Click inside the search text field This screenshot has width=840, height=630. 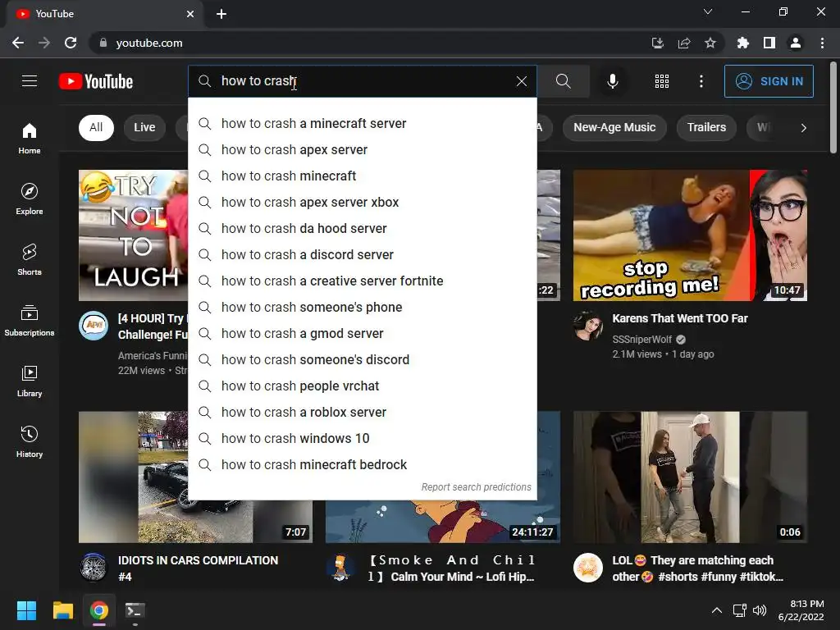[x=364, y=81]
